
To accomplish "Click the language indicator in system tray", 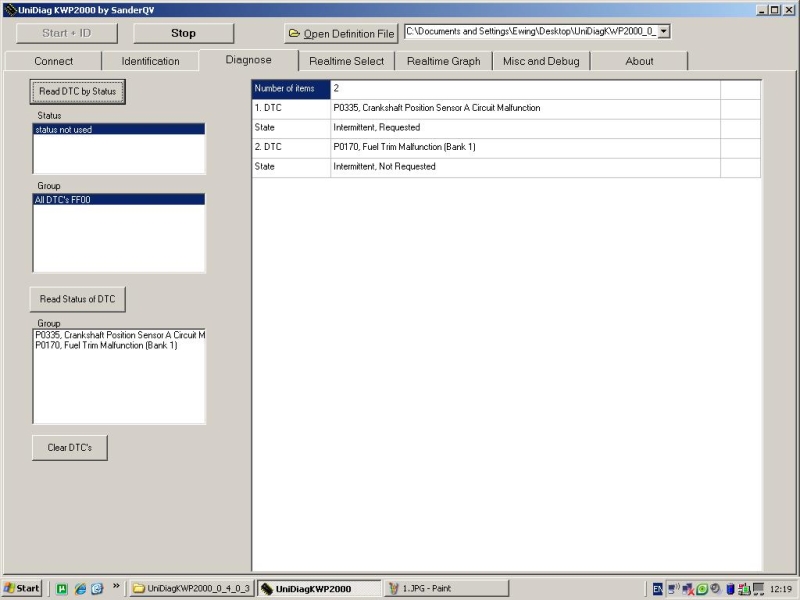I will (x=658, y=588).
